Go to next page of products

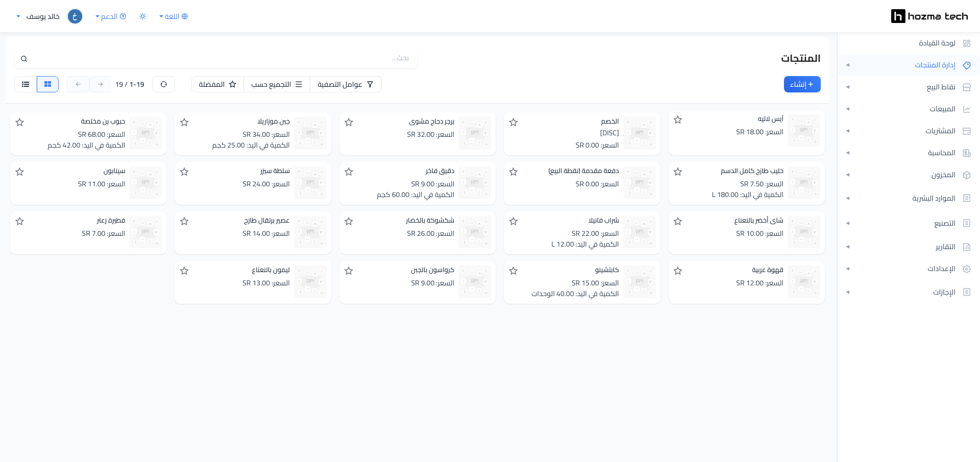pyautogui.click(x=101, y=84)
